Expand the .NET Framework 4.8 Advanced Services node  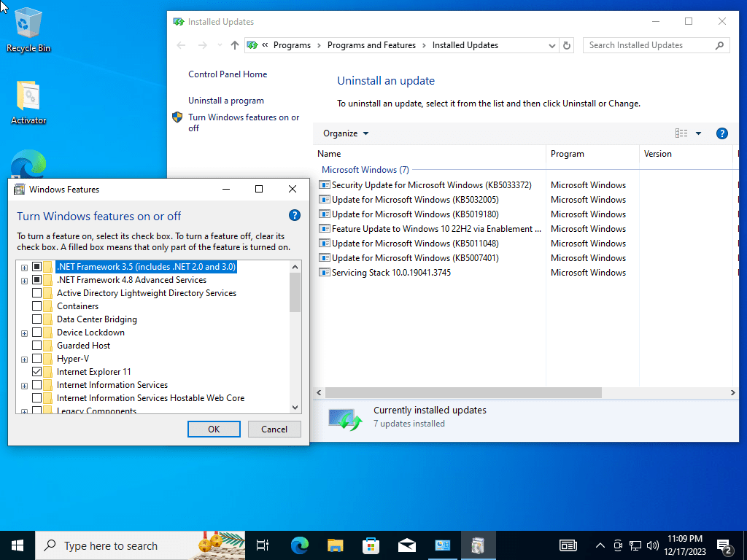(24, 281)
